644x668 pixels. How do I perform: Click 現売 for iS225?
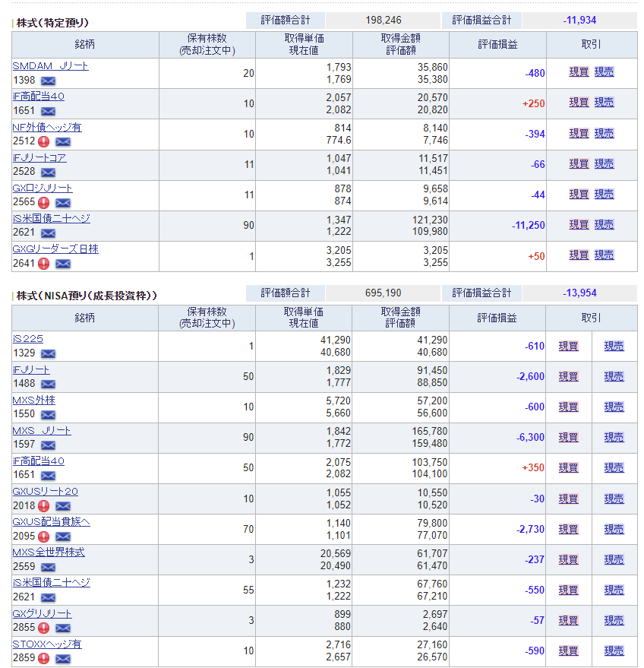tap(614, 346)
